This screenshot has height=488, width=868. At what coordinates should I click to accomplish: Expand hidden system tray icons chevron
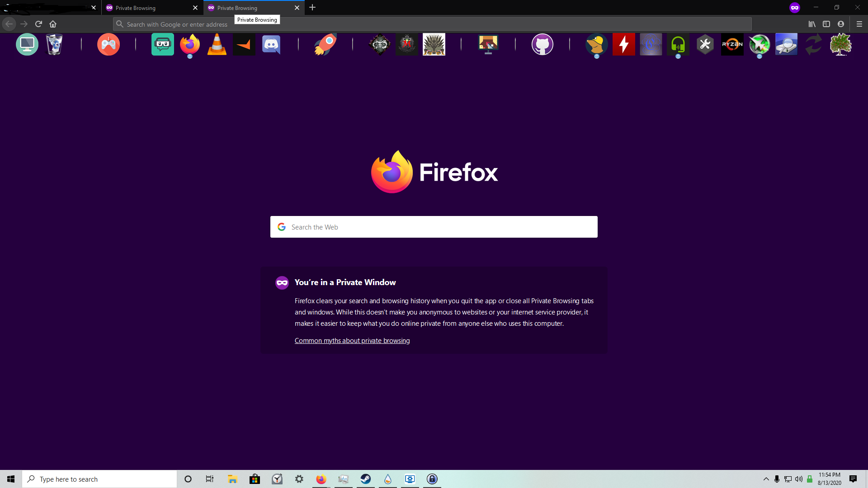[x=766, y=479]
